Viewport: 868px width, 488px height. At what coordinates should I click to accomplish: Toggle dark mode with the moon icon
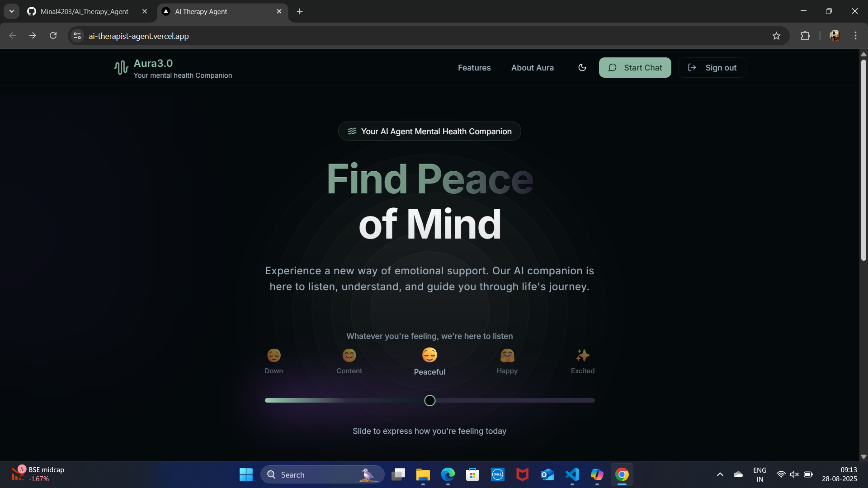pos(582,67)
